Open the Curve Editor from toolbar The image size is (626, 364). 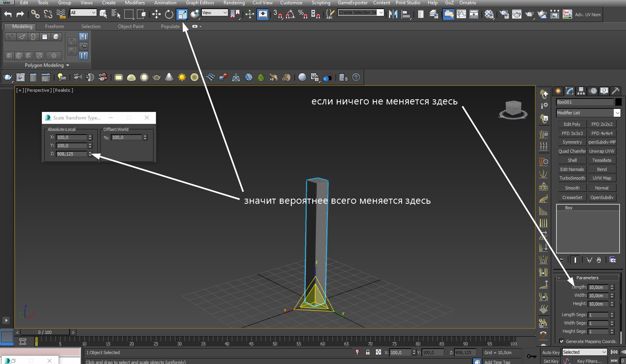[461, 15]
